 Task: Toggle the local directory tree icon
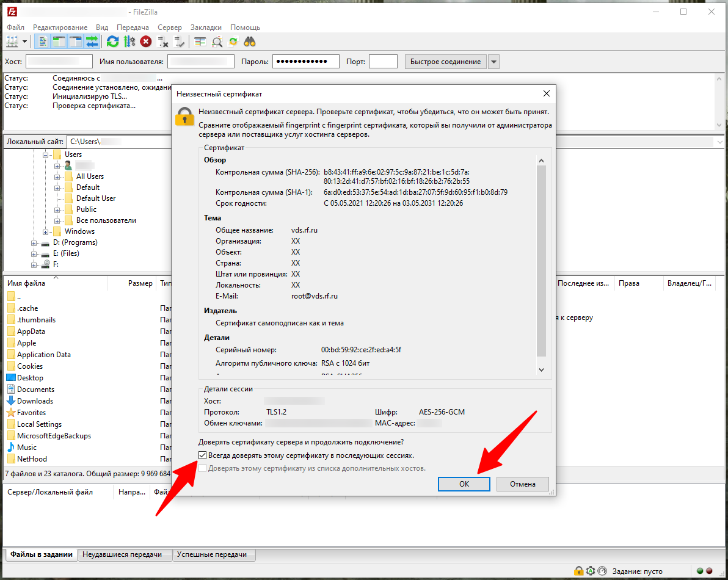pyautogui.click(x=59, y=42)
